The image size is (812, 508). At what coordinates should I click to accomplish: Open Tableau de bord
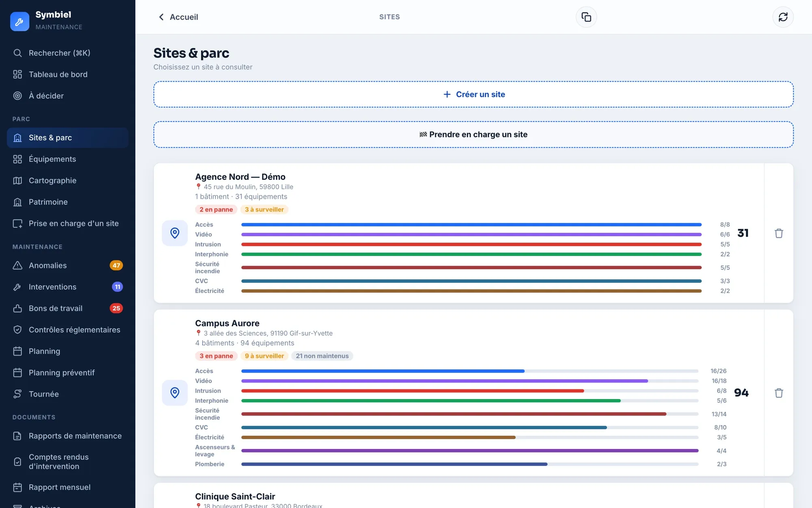pos(67,74)
